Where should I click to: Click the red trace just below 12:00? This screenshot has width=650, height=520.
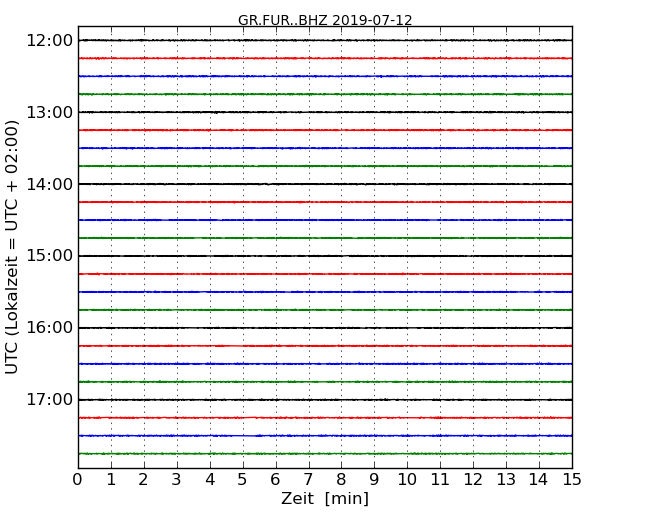(x=325, y=58)
